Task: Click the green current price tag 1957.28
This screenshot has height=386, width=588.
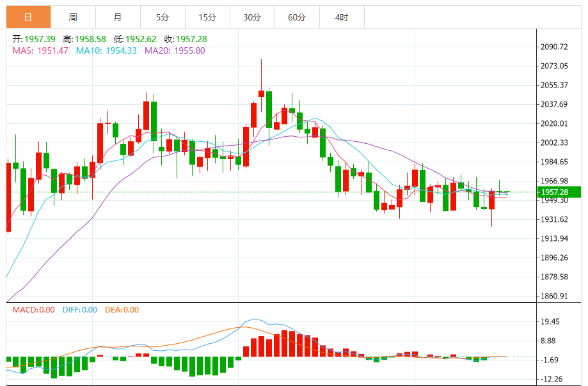Action: coord(559,192)
